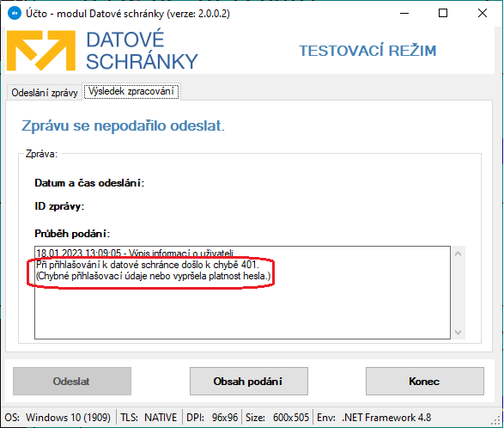Click the disabled Odeslat button
Viewport: 504px width, 428px height.
(x=72, y=382)
